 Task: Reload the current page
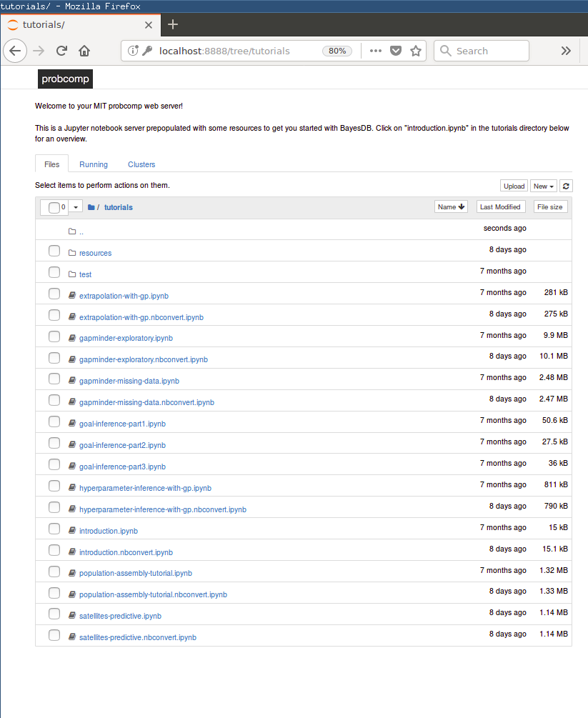tap(62, 51)
